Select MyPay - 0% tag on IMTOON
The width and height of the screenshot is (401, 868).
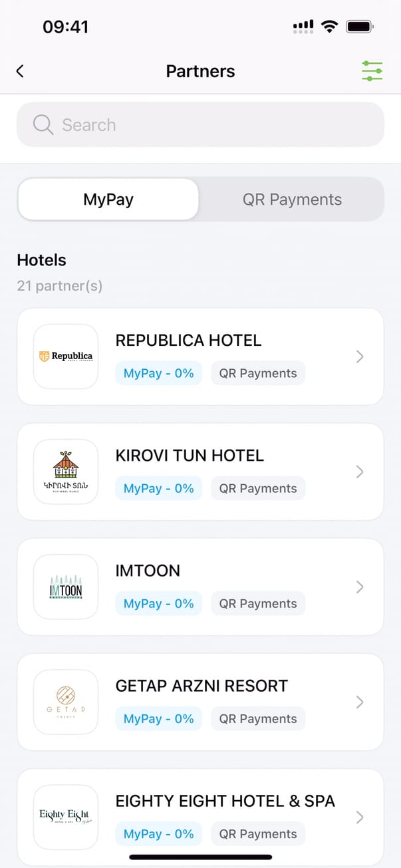click(158, 603)
